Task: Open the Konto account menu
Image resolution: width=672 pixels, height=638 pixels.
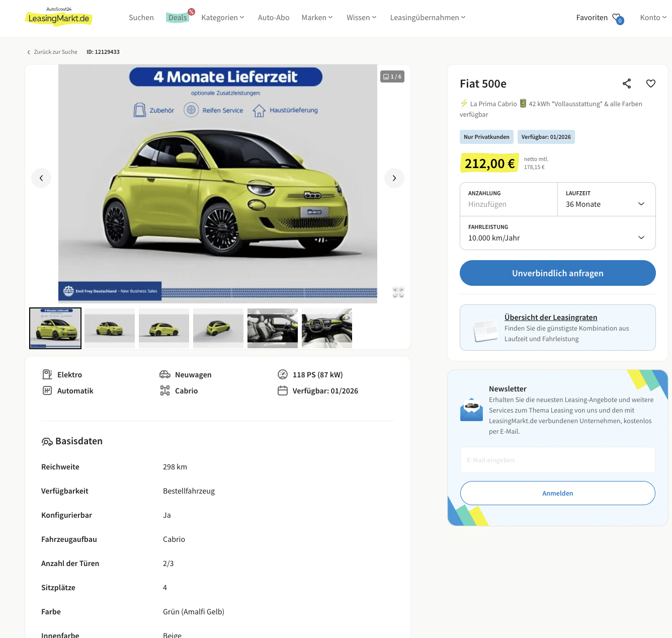Action: pyautogui.click(x=653, y=18)
